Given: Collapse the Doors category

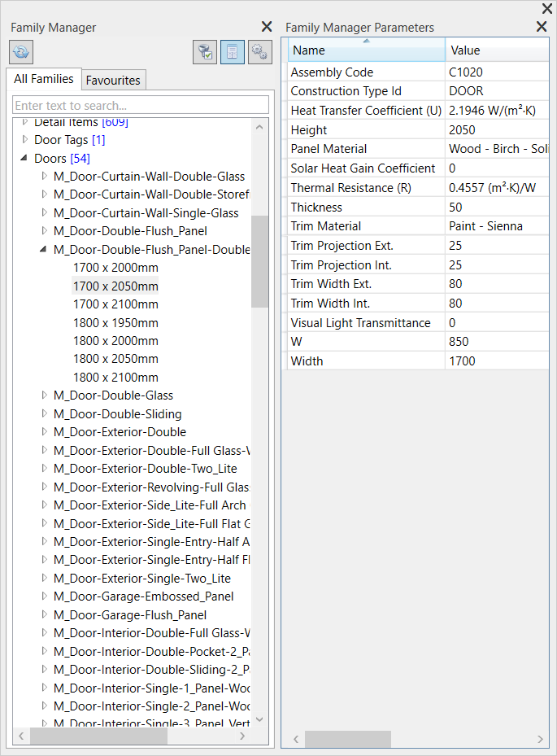Looking at the screenshot, I should [25, 158].
